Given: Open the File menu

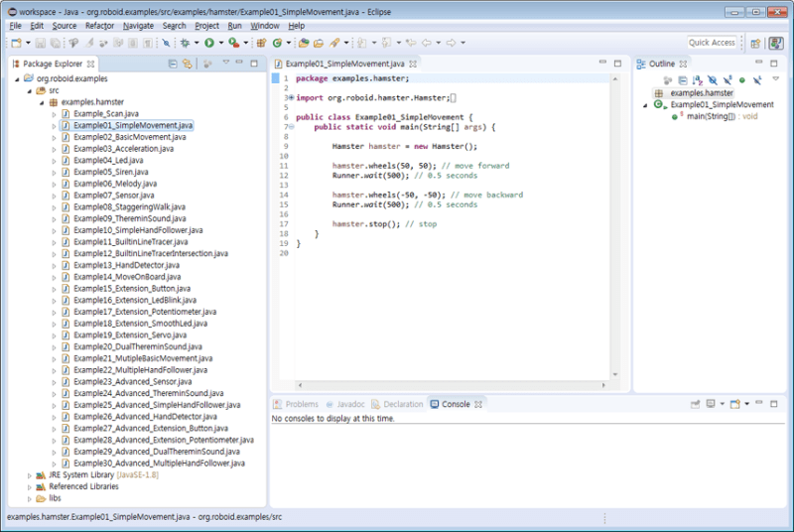Looking at the screenshot, I should pyautogui.click(x=15, y=26).
